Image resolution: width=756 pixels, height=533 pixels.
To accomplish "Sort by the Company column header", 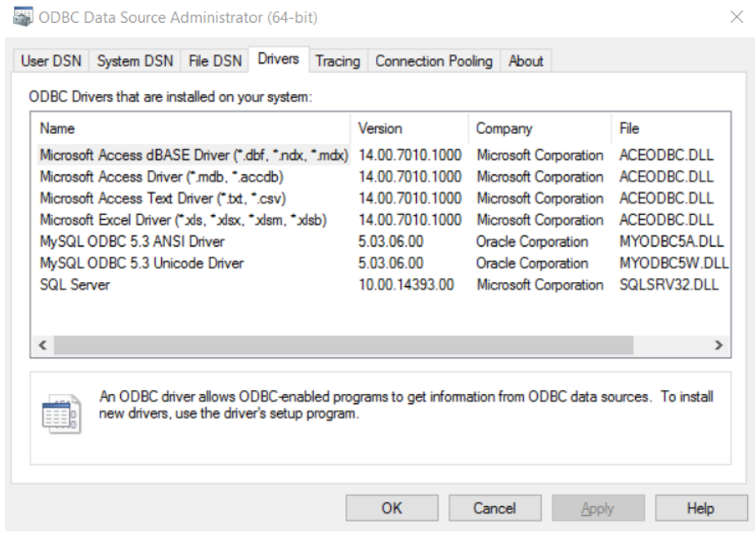I will (539, 128).
